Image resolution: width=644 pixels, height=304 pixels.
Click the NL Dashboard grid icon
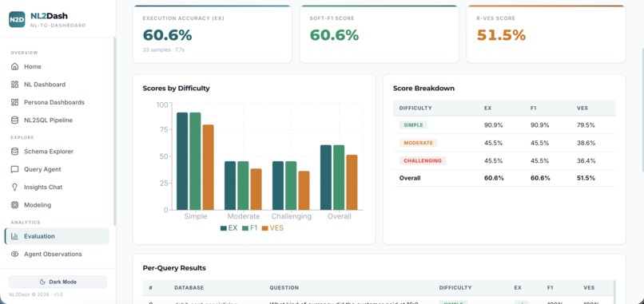pos(15,85)
